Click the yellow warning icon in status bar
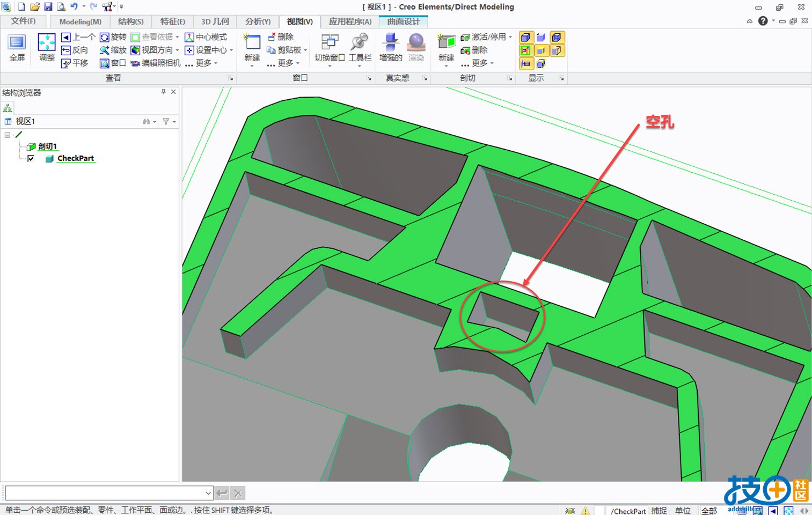 point(585,511)
